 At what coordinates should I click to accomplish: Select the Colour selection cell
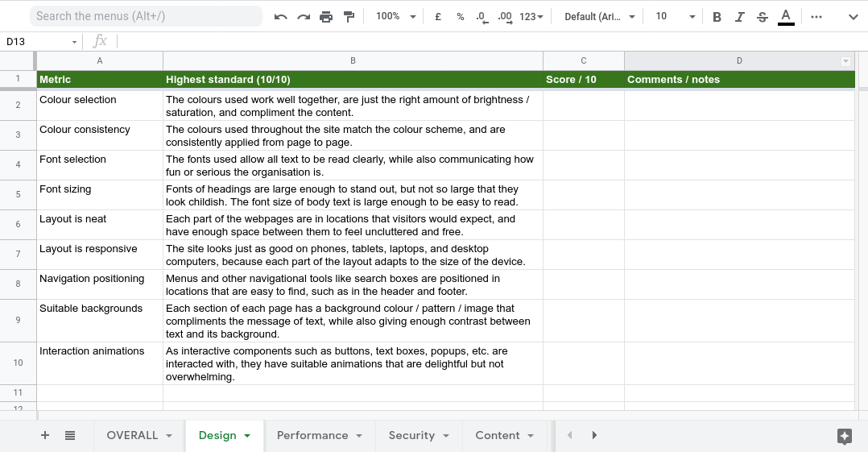(x=100, y=106)
